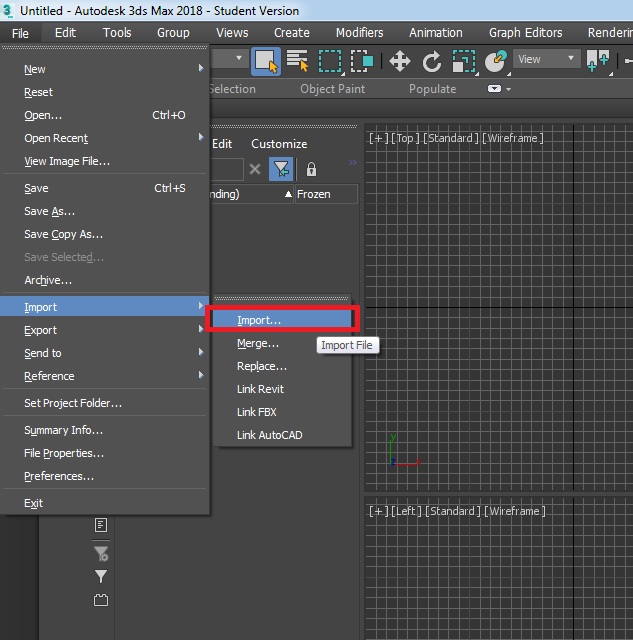Choose Summary Info...

104,430
